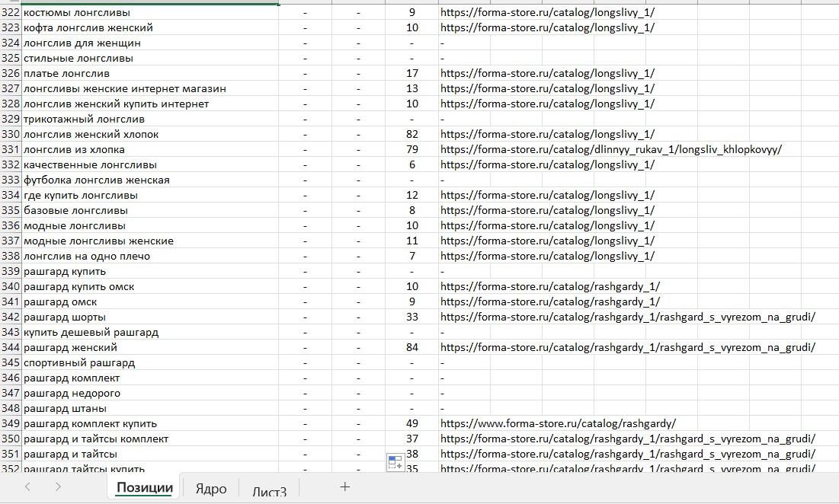Select the 'стильные лонгсливы' cell
The image size is (839, 504).
click(x=150, y=59)
